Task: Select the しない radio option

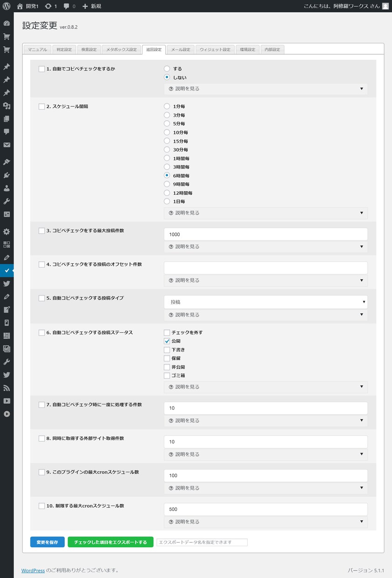Action: coord(167,77)
